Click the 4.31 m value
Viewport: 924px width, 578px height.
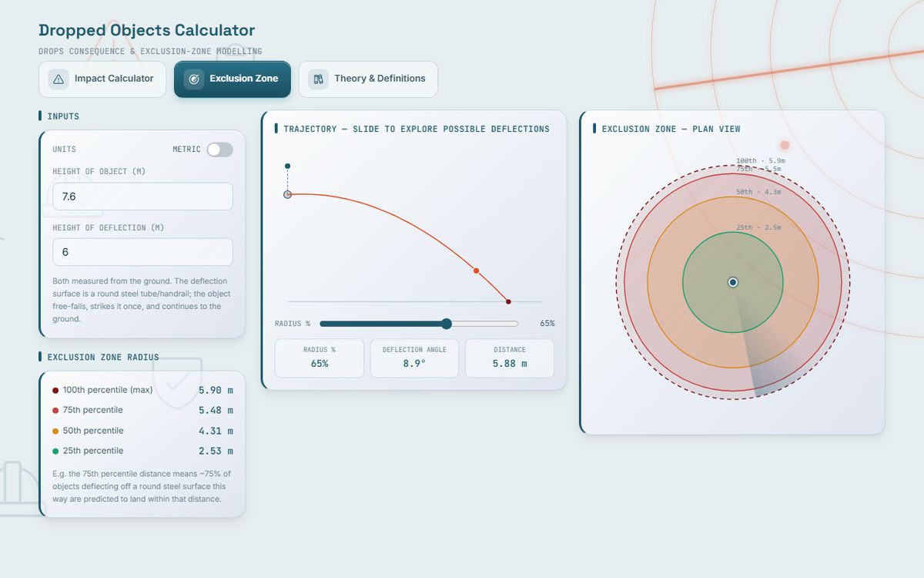coord(216,432)
